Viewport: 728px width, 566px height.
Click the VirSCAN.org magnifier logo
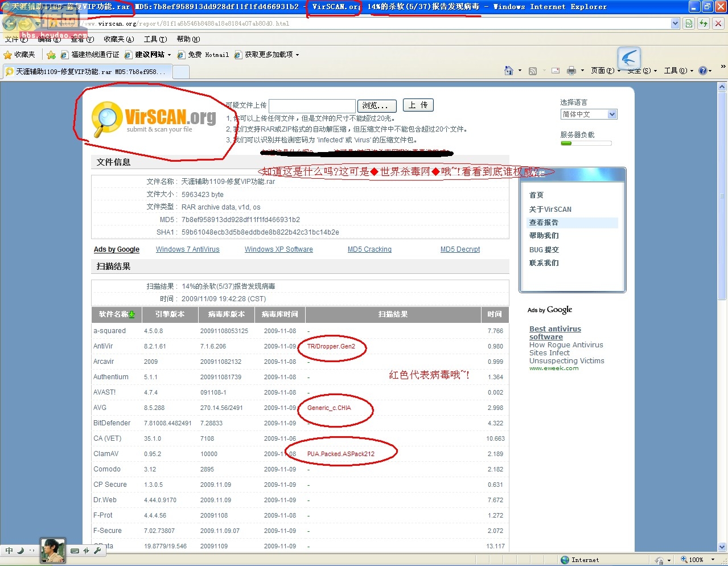pyautogui.click(x=107, y=119)
